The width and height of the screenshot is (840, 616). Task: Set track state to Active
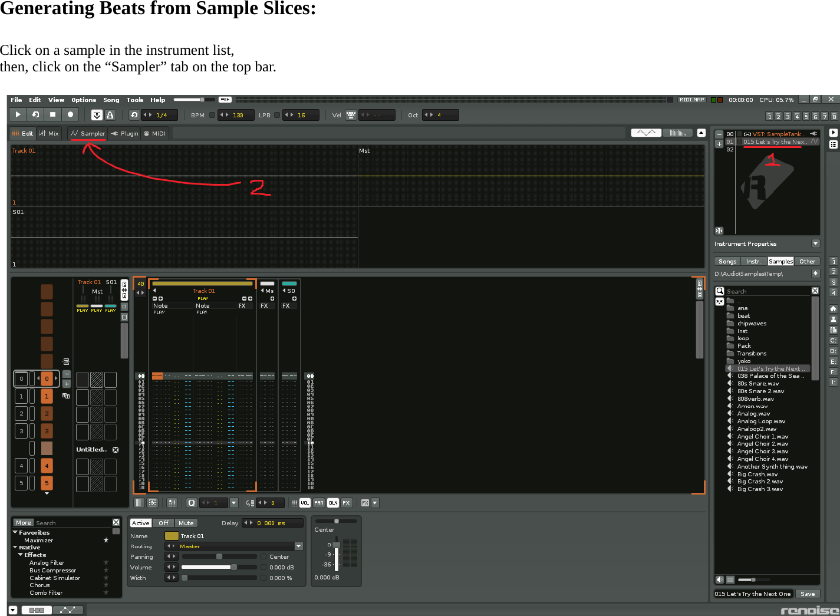click(x=141, y=523)
